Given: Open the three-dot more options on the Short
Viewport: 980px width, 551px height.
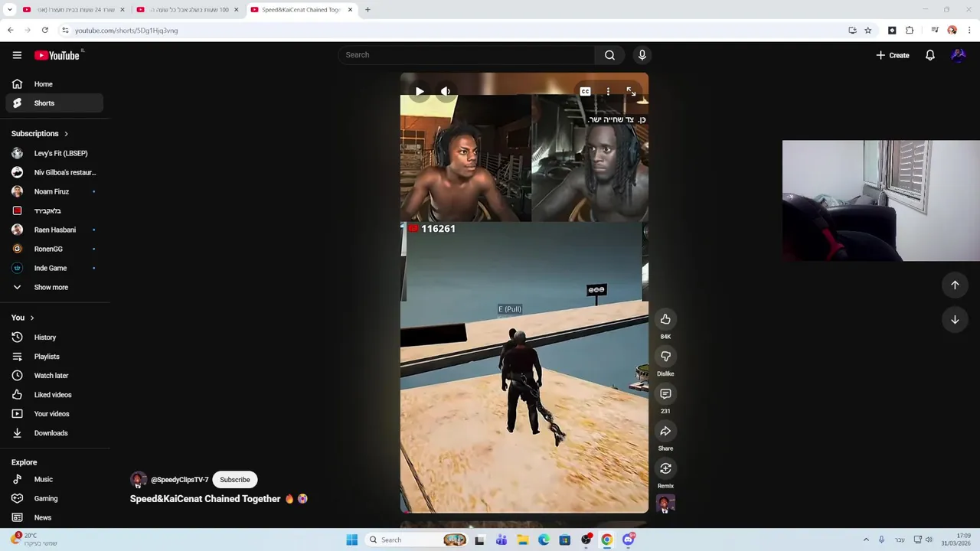Looking at the screenshot, I should pyautogui.click(x=608, y=91).
